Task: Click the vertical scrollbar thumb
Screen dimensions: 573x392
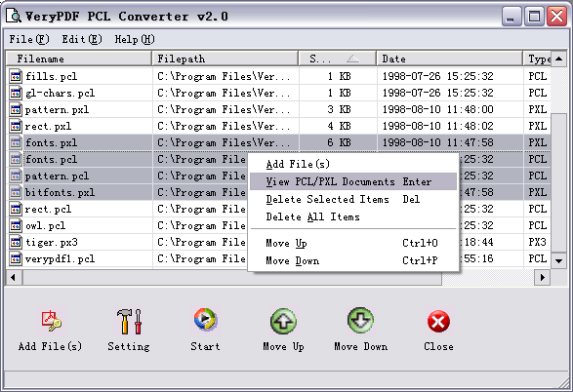Action: click(558, 182)
